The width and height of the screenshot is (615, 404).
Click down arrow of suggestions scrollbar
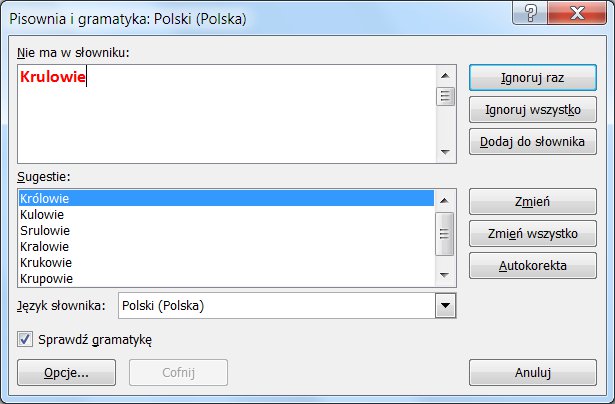click(444, 275)
